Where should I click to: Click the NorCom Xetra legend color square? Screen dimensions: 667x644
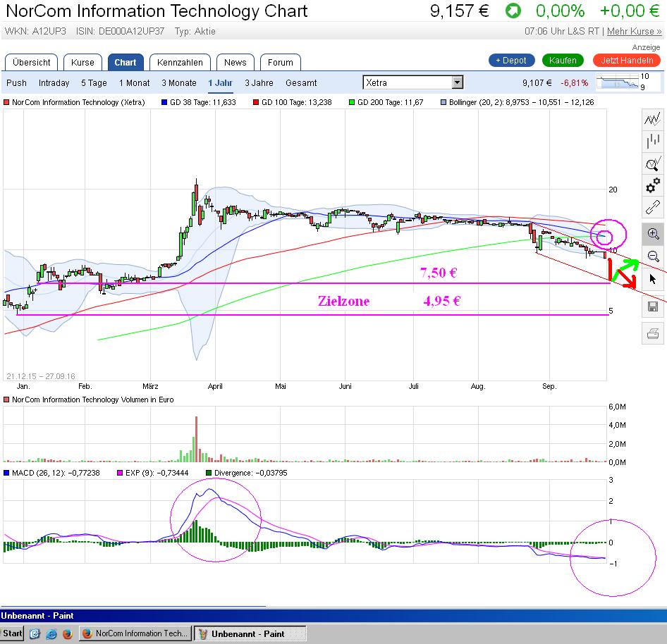[x=6, y=102]
